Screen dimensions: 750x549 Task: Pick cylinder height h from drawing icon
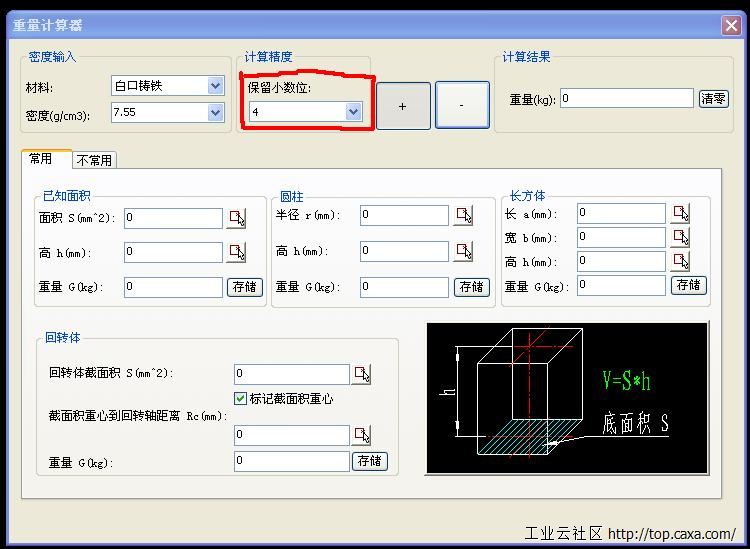[463, 251]
